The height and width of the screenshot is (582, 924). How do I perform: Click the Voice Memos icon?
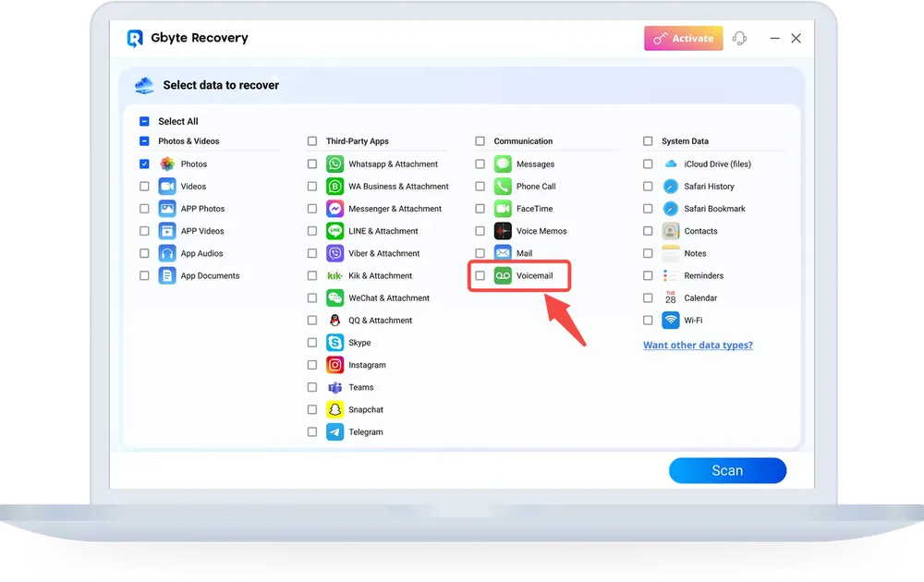tap(503, 231)
